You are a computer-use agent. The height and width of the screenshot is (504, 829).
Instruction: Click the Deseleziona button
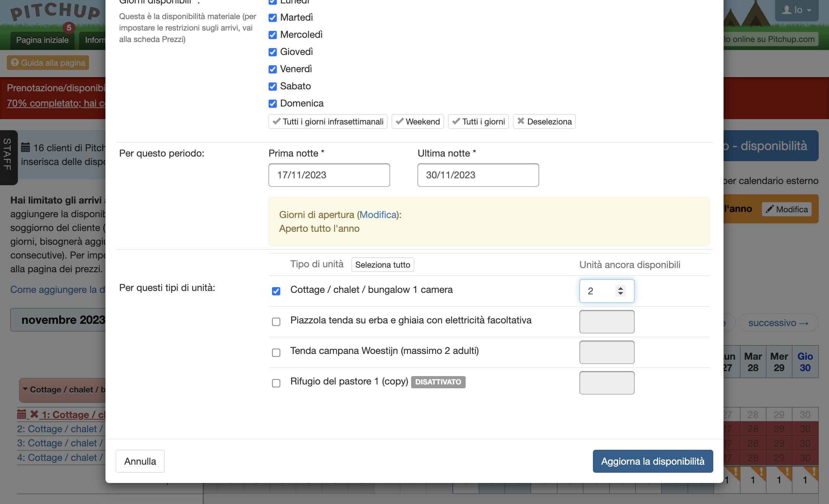(544, 121)
